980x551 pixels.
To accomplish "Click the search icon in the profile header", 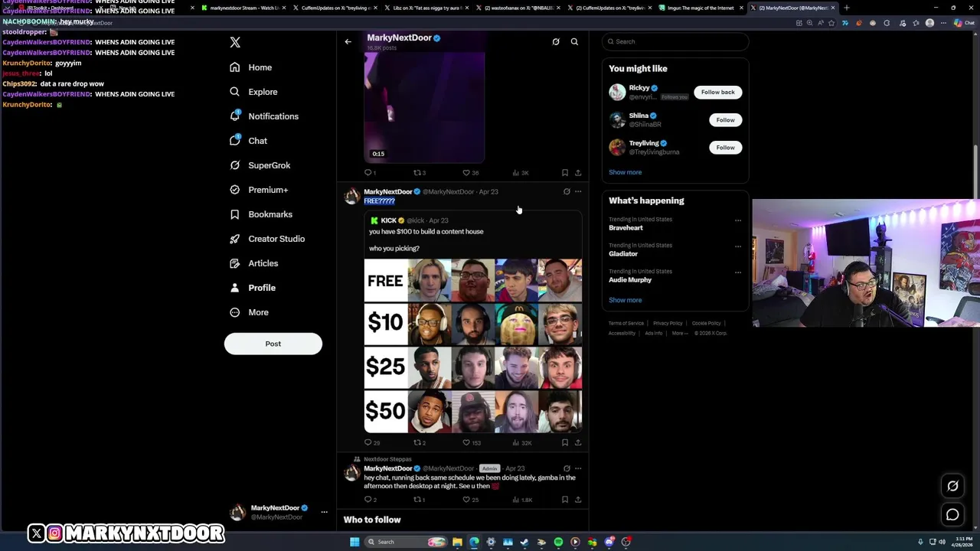I will click(x=574, y=41).
